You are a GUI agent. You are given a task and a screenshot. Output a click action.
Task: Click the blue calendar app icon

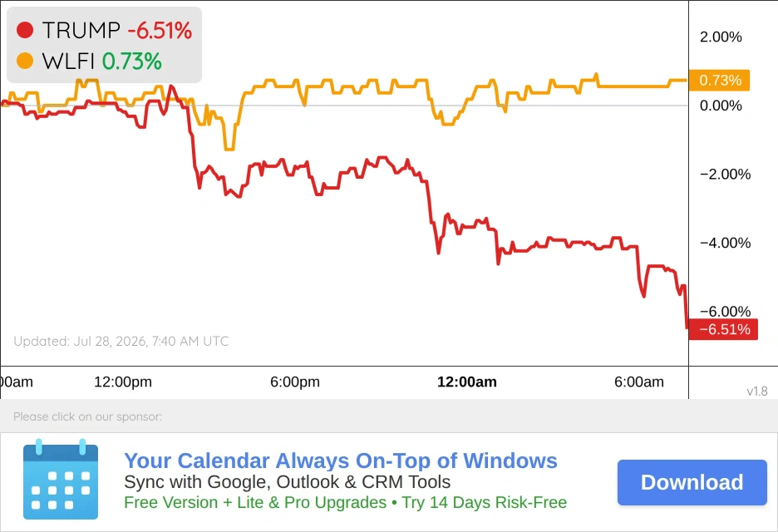click(61, 479)
